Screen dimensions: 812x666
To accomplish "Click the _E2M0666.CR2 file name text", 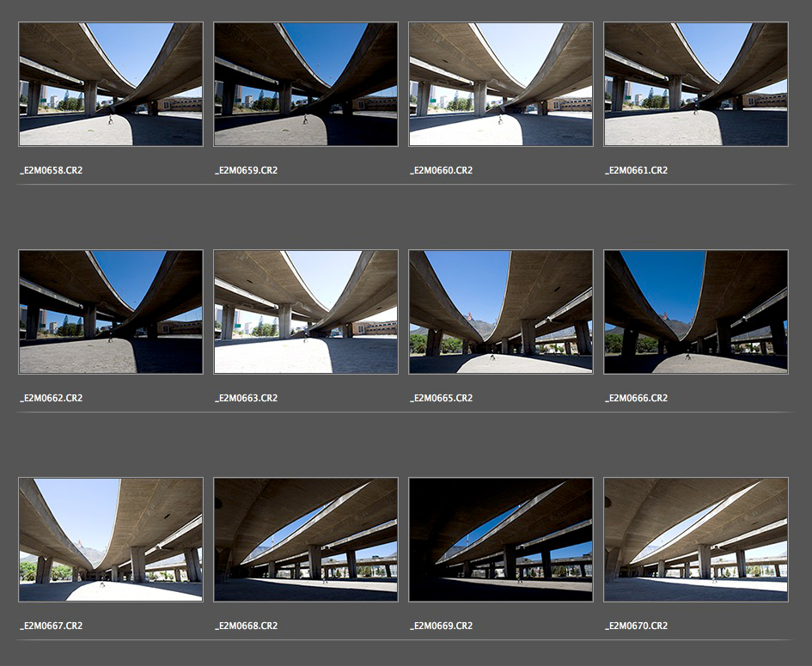I will pyautogui.click(x=637, y=398).
